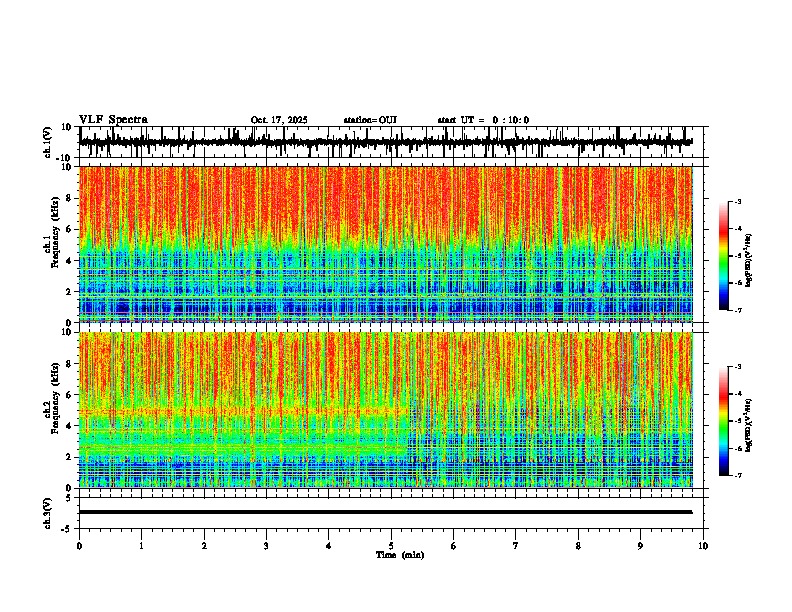Click the "ch.3(V)" axis label
Viewport: 792px width, 612px height.
click(x=48, y=513)
